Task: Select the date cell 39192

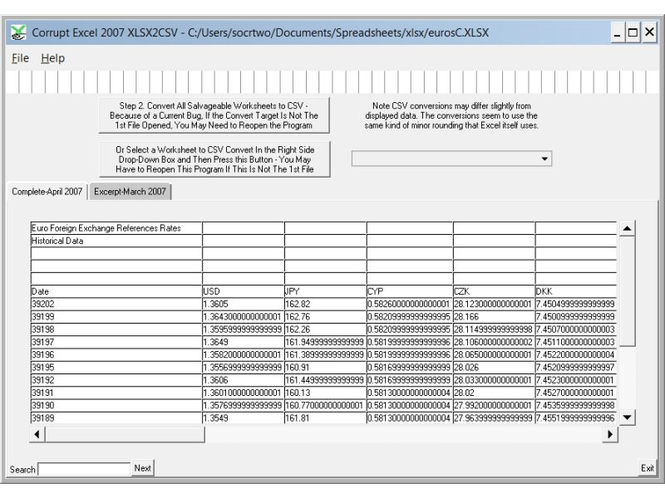Action: pyautogui.click(x=116, y=380)
